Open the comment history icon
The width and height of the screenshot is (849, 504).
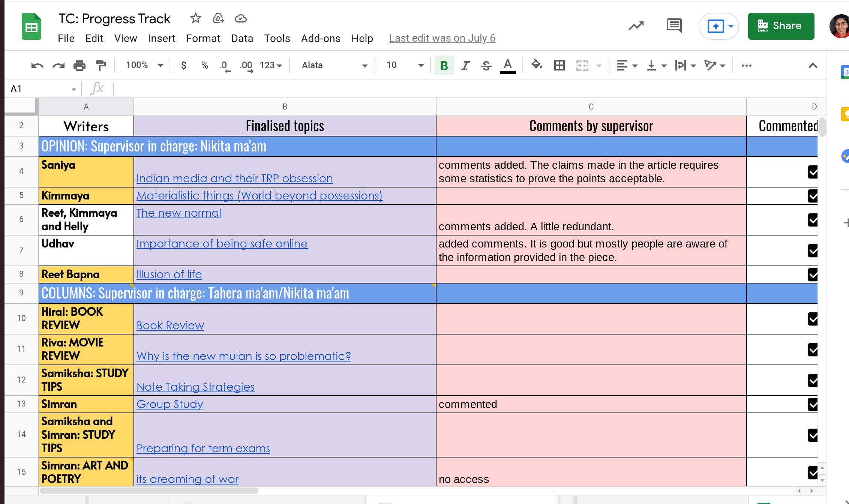(674, 26)
